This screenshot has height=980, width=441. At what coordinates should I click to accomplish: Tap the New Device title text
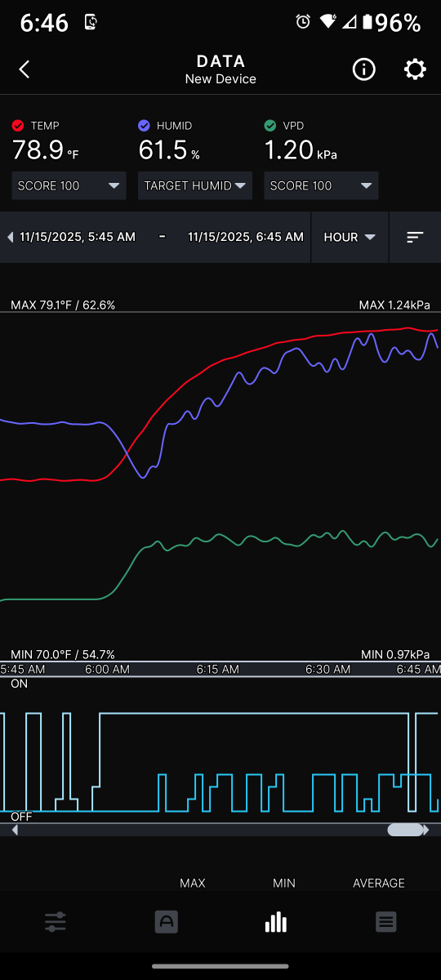pyautogui.click(x=220, y=79)
